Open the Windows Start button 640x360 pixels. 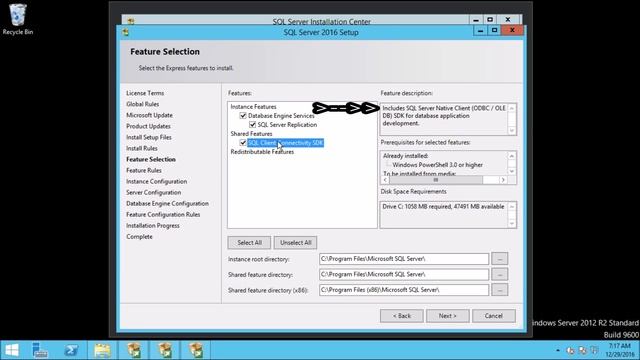tap(12, 350)
